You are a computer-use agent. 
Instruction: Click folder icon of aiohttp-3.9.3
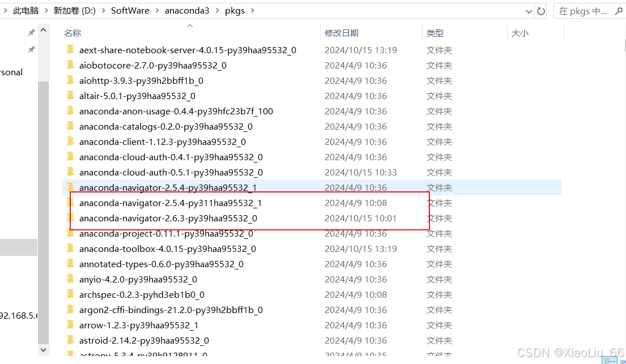(x=70, y=80)
